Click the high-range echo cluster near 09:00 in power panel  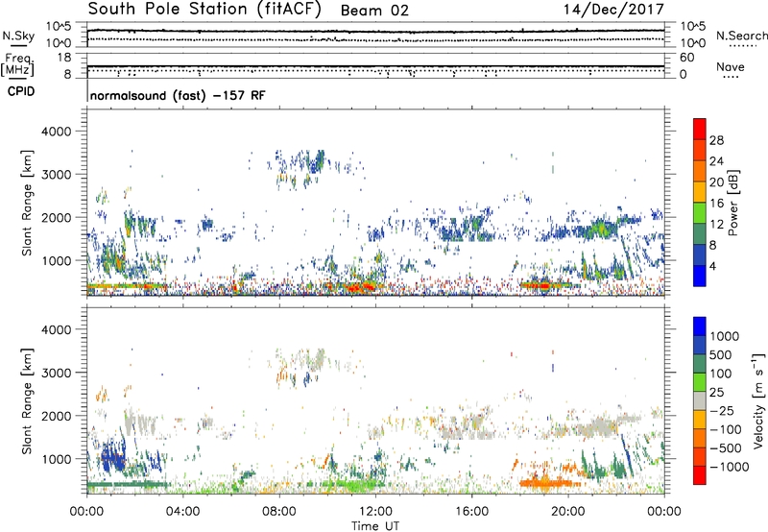301,169
